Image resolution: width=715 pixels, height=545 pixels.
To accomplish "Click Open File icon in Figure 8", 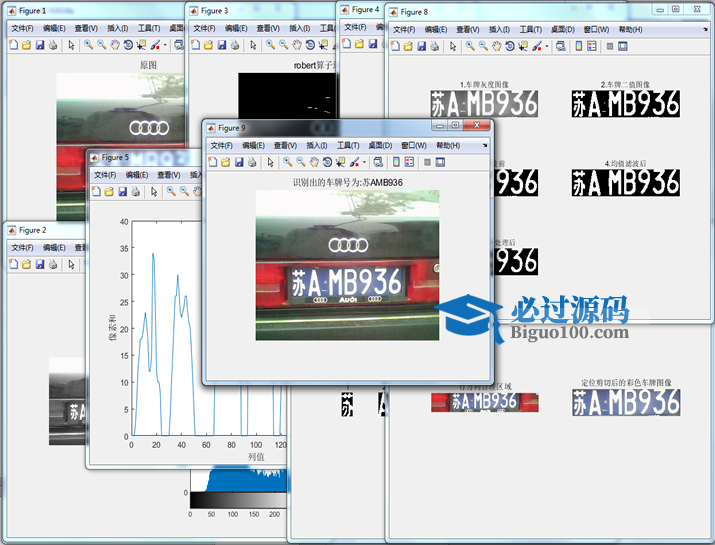I will (x=408, y=46).
